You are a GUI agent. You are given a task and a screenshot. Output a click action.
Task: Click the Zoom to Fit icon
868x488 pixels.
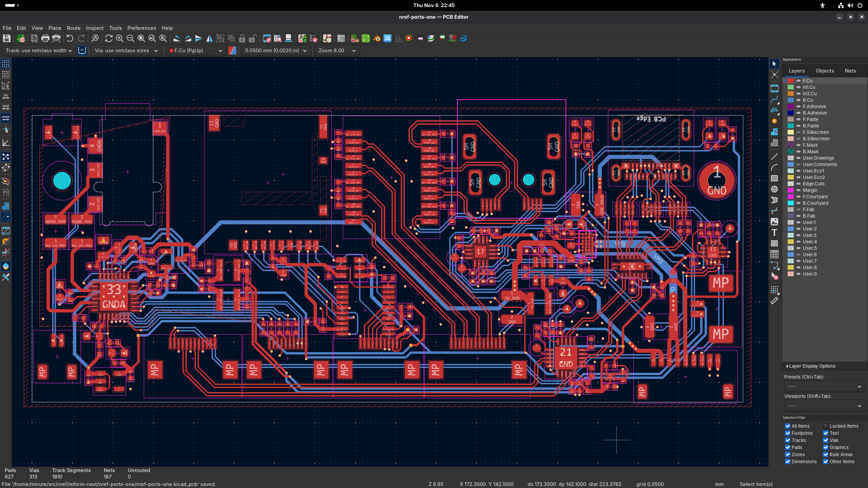tap(141, 38)
